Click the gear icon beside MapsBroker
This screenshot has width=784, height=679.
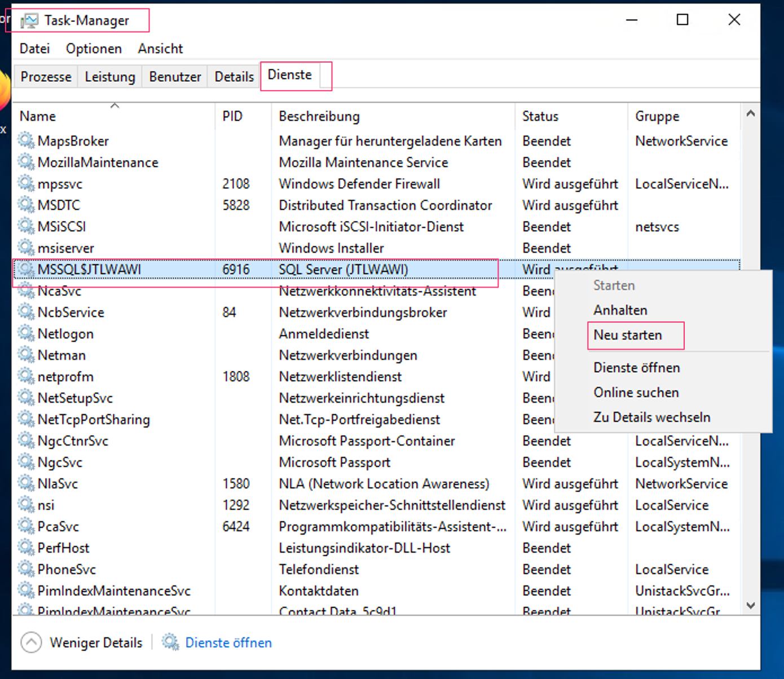[x=26, y=140]
